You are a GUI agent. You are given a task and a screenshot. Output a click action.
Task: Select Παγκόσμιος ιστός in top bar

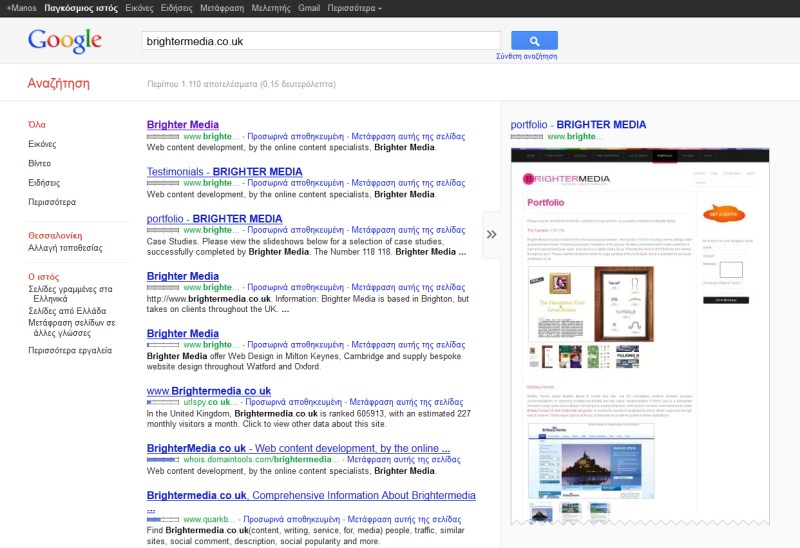pyautogui.click(x=81, y=8)
